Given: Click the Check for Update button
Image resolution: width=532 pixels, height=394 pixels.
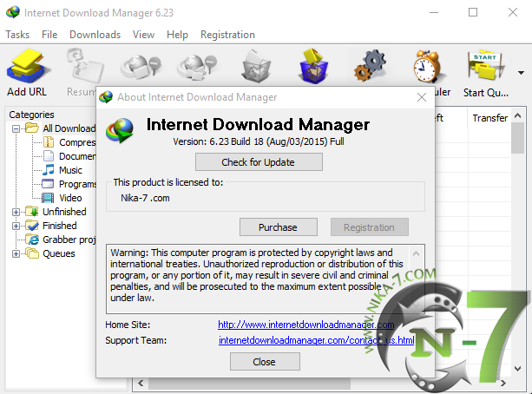Looking at the screenshot, I should (259, 162).
